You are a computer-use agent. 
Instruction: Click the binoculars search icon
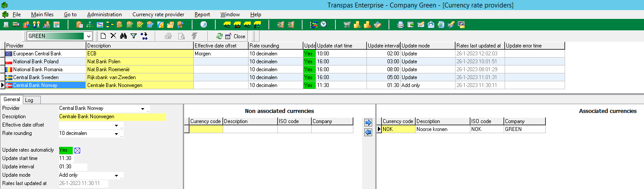123,36
